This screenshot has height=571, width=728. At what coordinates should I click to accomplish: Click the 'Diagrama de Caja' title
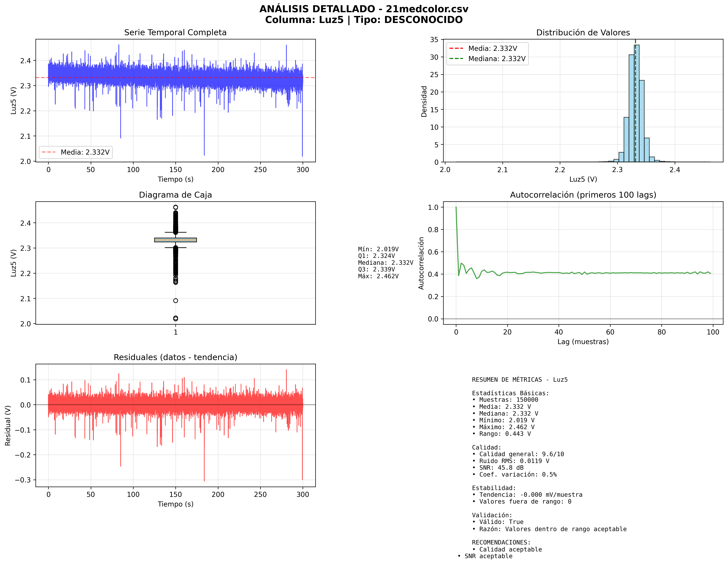[175, 195]
